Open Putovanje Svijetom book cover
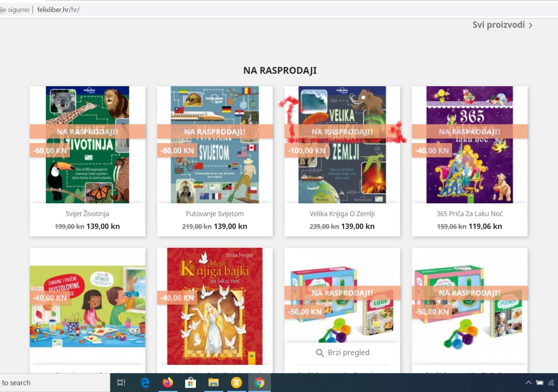558x392 pixels. click(x=215, y=144)
